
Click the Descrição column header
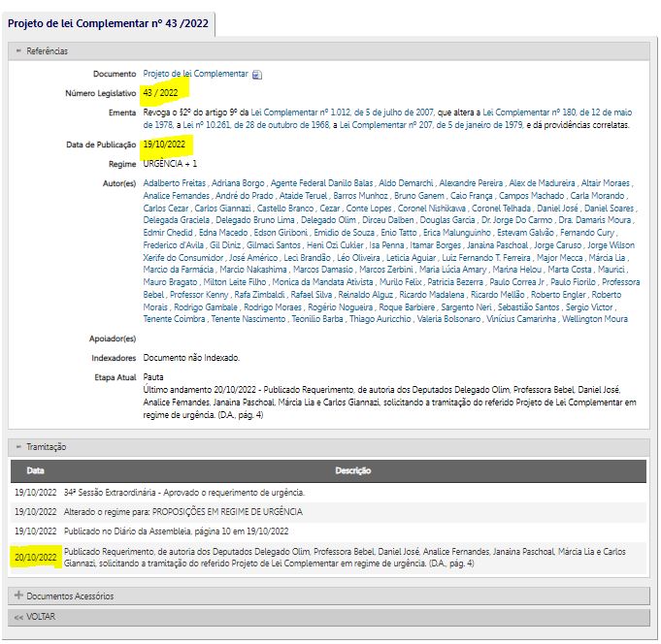click(353, 470)
